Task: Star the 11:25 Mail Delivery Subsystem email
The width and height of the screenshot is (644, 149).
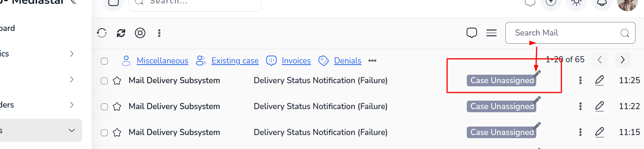Action: click(x=117, y=80)
